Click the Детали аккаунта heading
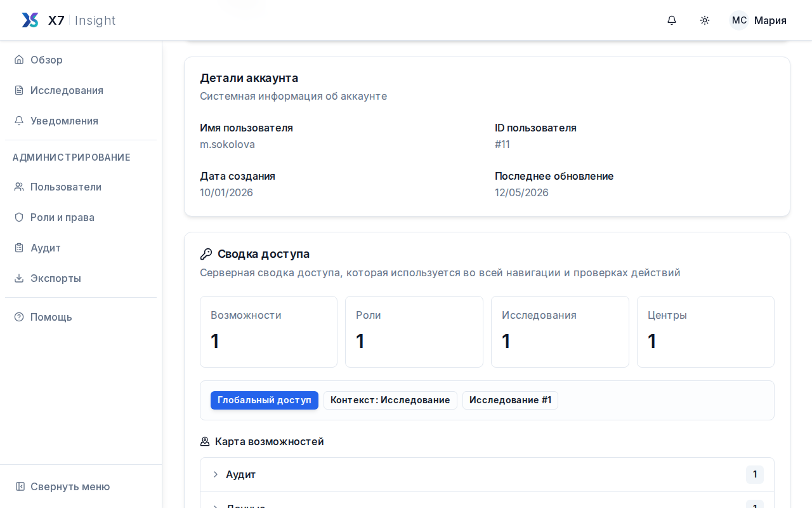The height and width of the screenshot is (508, 812). tap(249, 78)
